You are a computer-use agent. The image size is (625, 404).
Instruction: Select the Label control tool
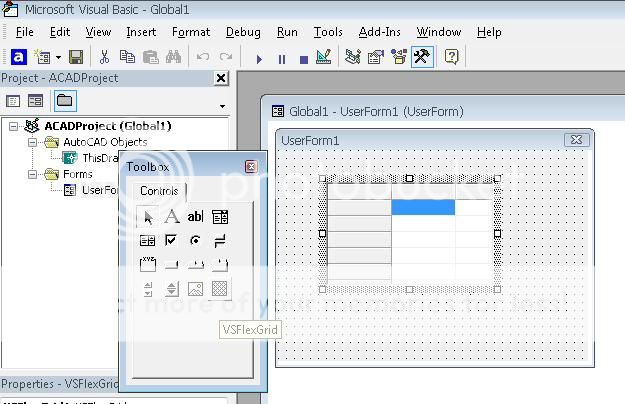click(172, 217)
